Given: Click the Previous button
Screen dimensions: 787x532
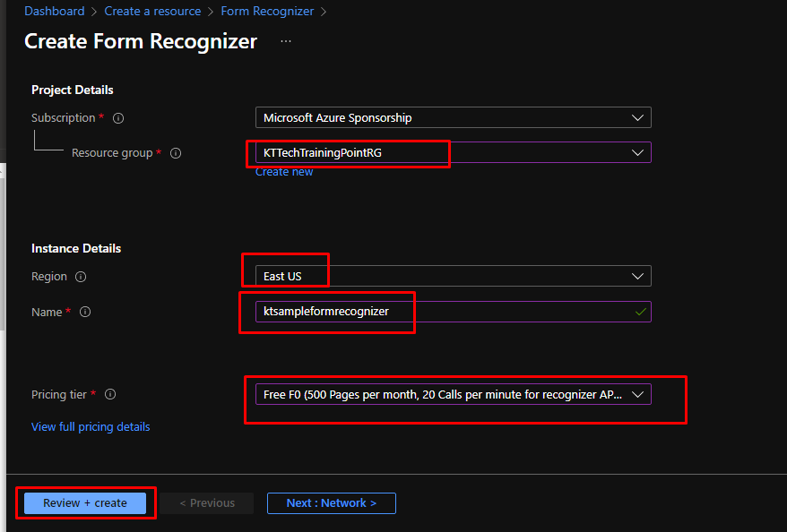Looking at the screenshot, I should click(x=207, y=503).
